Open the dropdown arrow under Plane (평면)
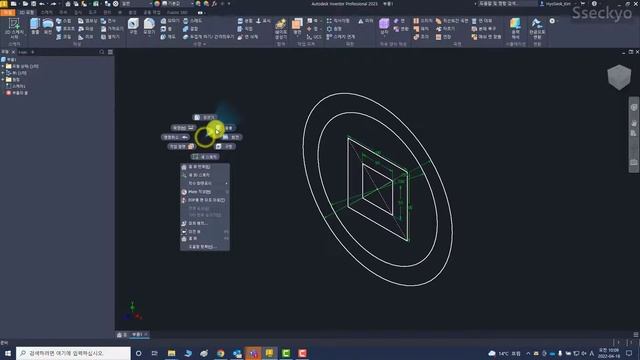 297,36
